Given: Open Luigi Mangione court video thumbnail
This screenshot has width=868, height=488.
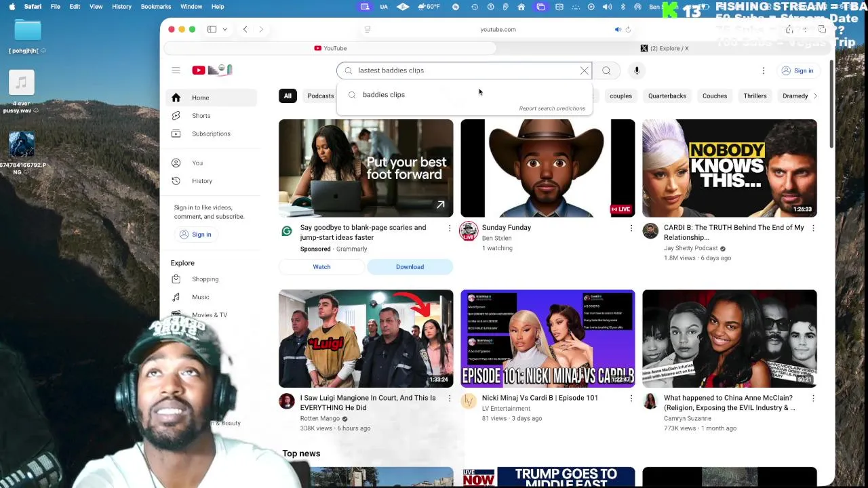Looking at the screenshot, I should 366,339.
